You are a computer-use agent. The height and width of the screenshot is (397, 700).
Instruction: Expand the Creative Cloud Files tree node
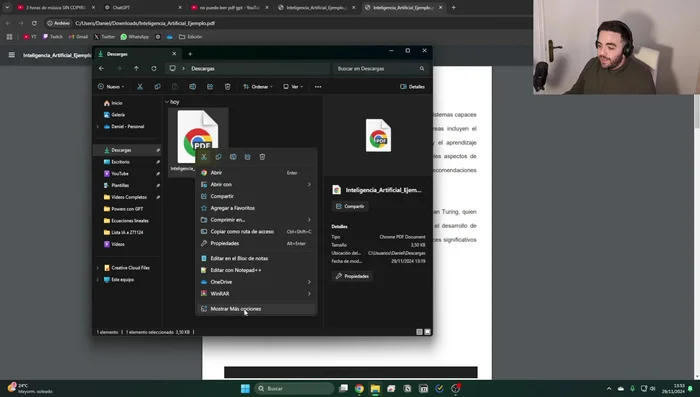pyautogui.click(x=98, y=268)
